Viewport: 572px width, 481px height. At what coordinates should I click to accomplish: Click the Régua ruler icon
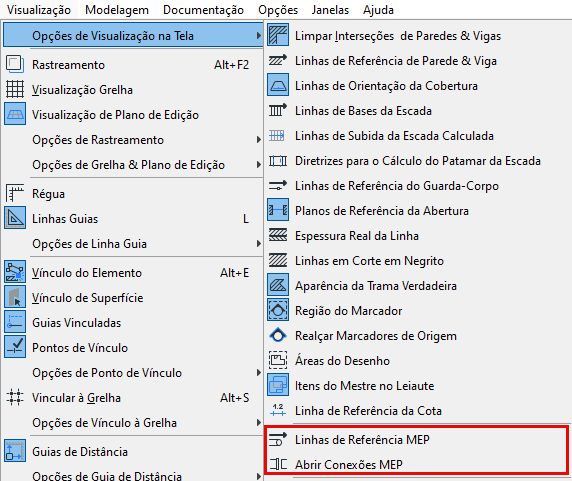coord(15,193)
